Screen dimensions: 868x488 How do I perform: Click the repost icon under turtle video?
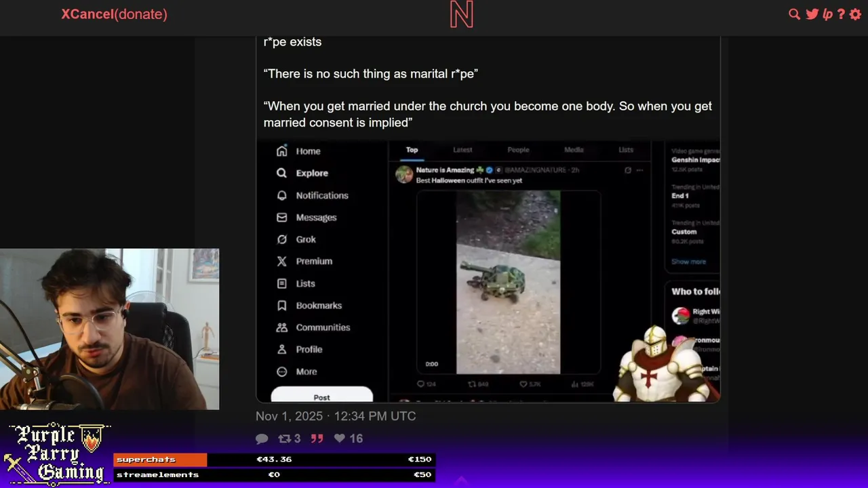pyautogui.click(x=472, y=384)
